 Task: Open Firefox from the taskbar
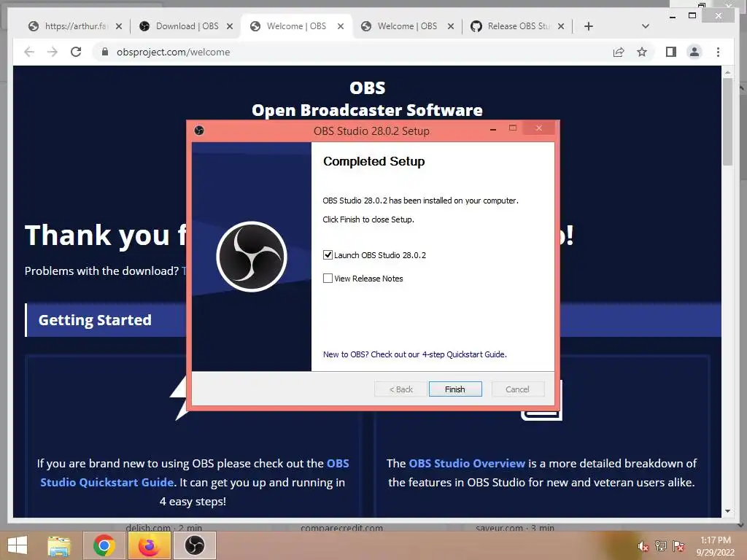149,545
